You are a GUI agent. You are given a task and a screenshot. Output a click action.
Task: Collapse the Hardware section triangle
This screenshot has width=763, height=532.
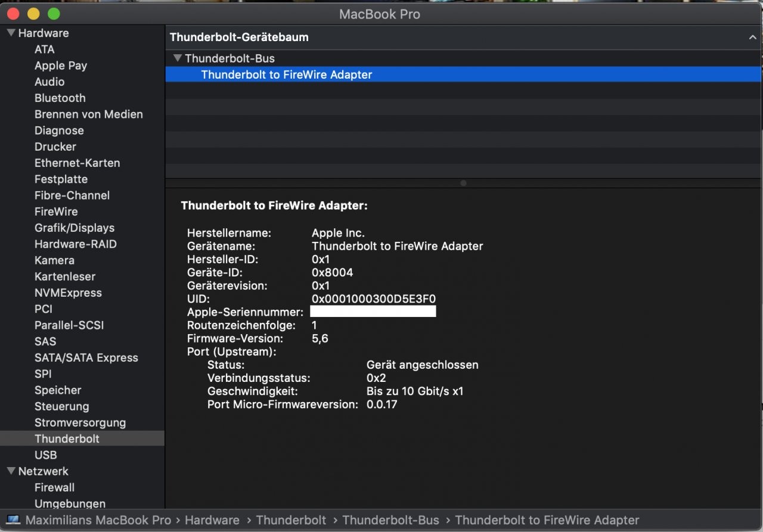[x=11, y=33]
